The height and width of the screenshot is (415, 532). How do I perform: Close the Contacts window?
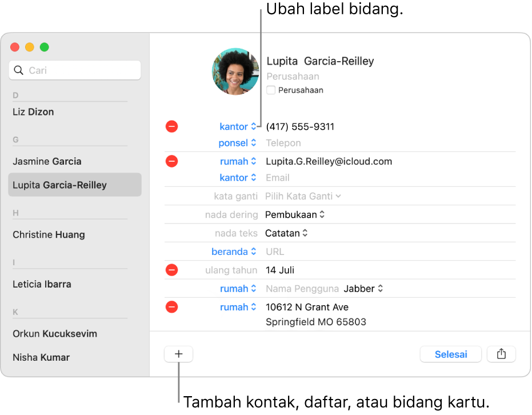coord(15,47)
